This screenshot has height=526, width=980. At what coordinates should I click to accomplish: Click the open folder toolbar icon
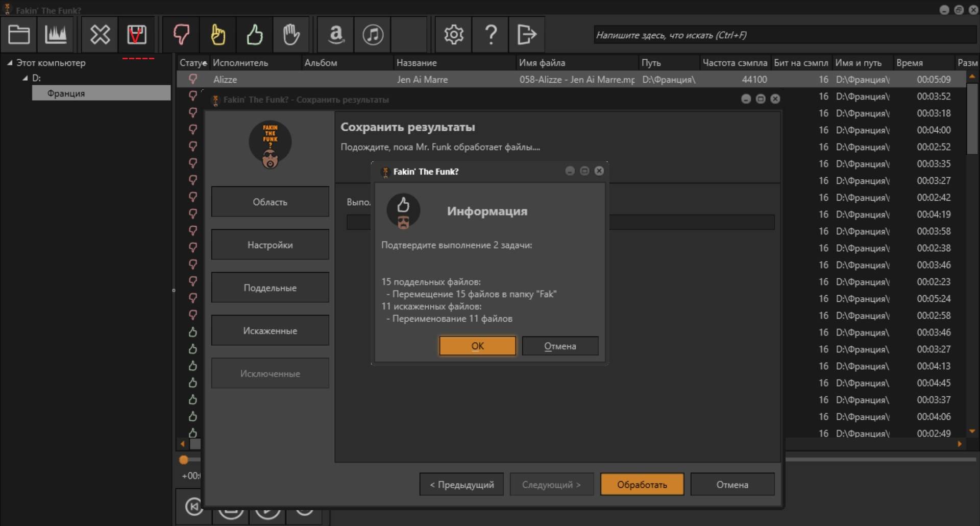(x=19, y=35)
